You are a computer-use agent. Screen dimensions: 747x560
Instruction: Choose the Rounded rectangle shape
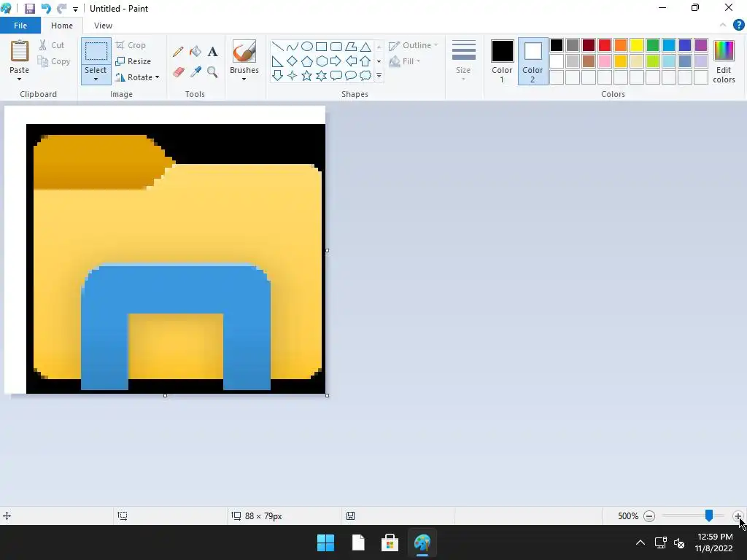coord(336,47)
